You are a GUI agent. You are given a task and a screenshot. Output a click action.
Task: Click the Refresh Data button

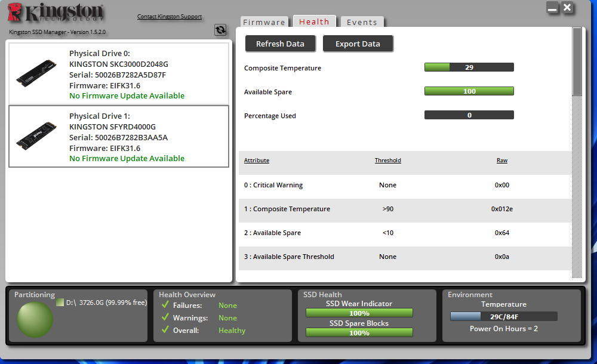click(x=280, y=44)
